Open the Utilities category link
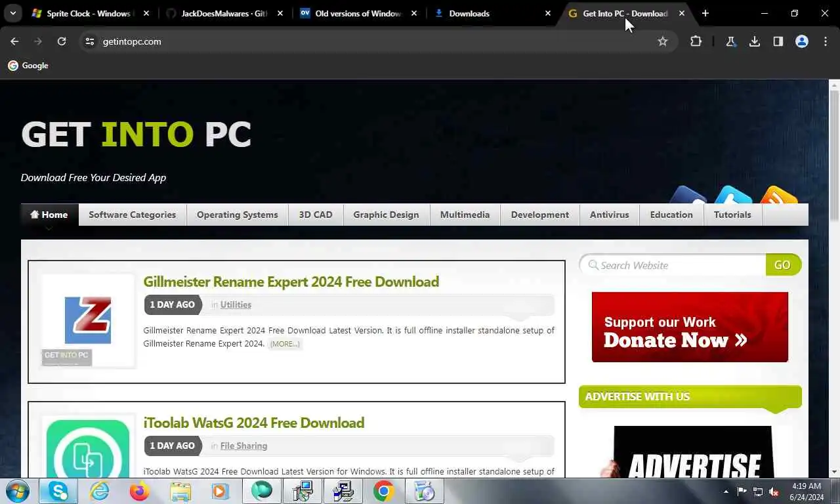The height and width of the screenshot is (504, 840). 236,304
